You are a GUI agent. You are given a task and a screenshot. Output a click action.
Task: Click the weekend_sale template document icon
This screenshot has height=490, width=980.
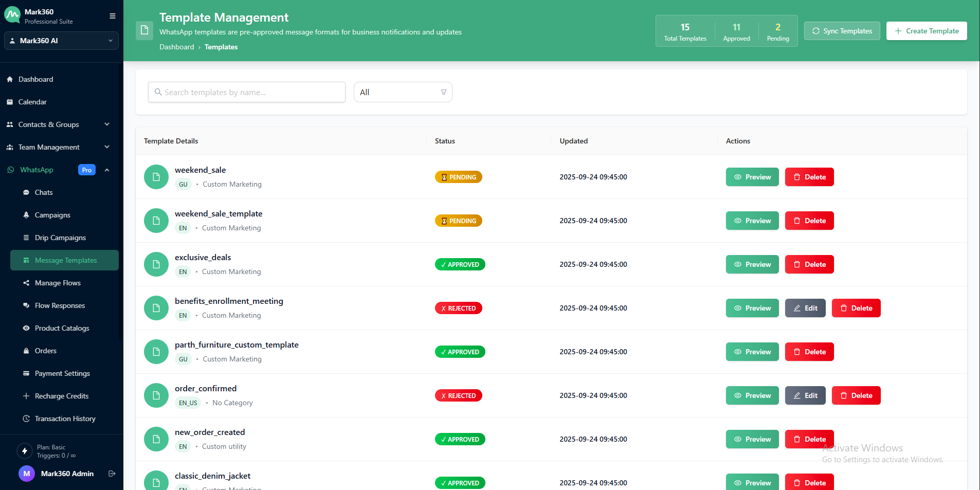[156, 177]
